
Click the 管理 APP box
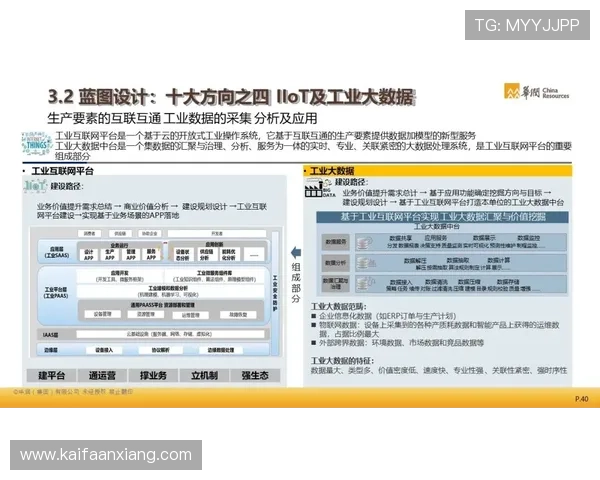coord(131,255)
